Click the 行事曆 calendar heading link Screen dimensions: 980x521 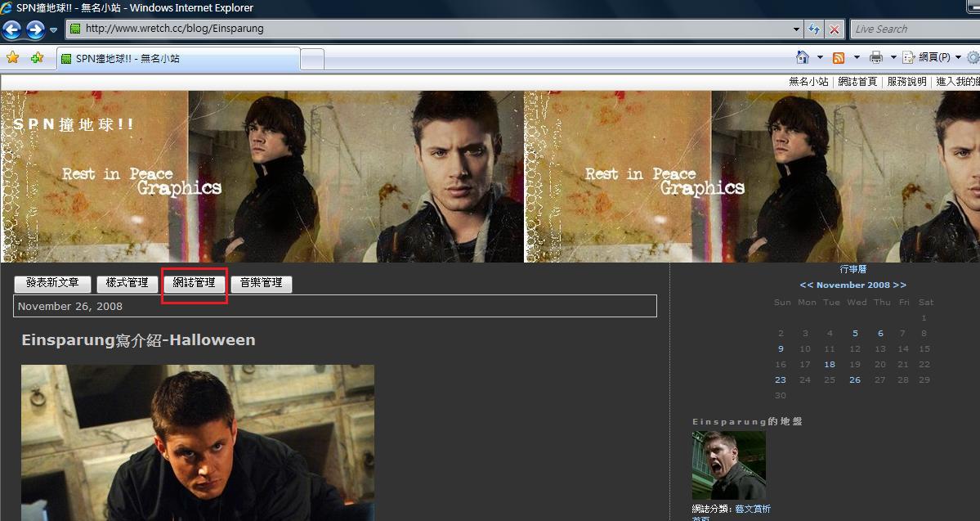852,269
